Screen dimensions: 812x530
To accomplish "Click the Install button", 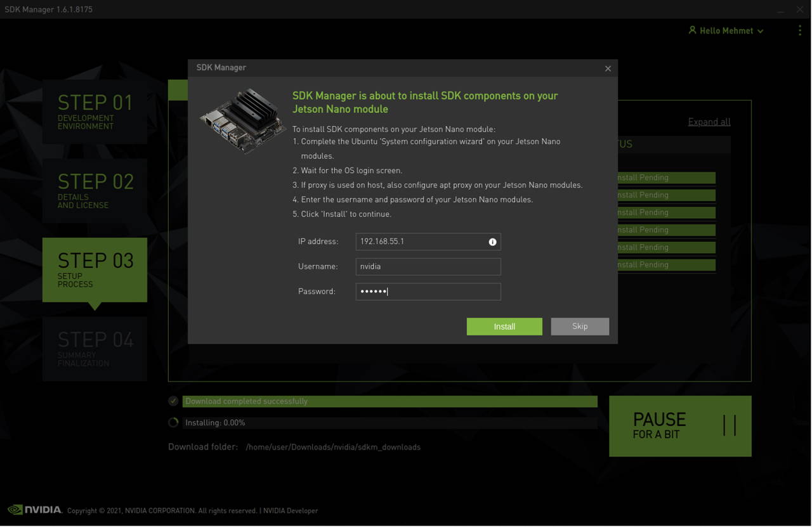I will [504, 326].
